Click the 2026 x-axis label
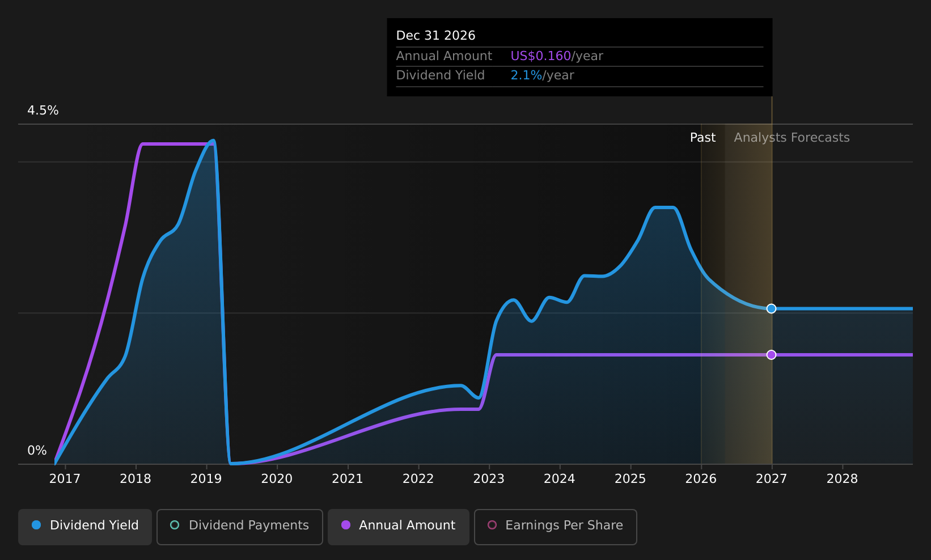The height and width of the screenshot is (560, 931). (701, 479)
